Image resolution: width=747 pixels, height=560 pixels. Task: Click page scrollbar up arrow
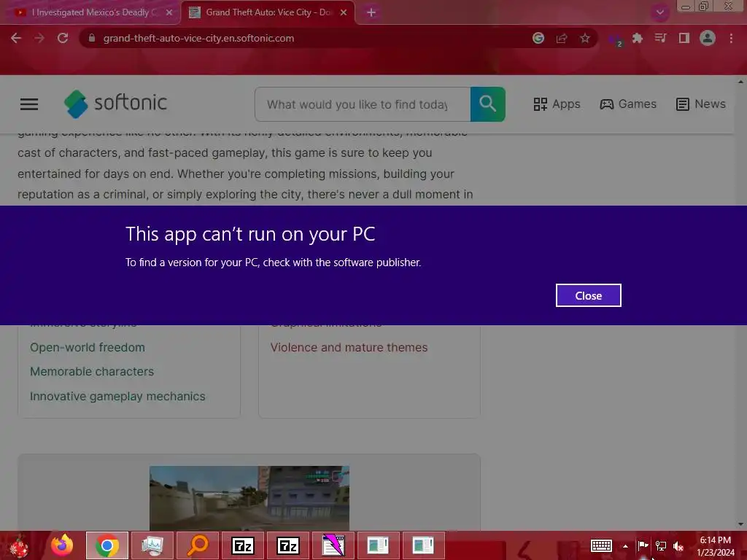741,82
